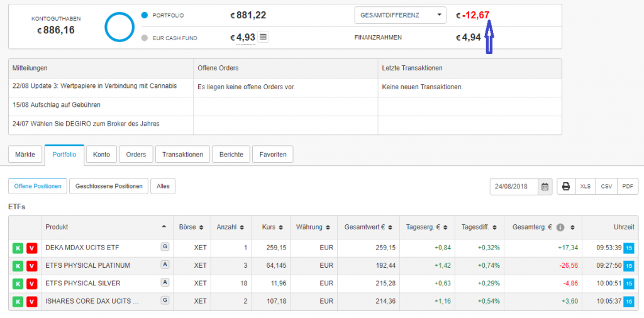Click the red V sell icon for ETFS Physical Platinum
The image size is (644, 318).
(31, 266)
